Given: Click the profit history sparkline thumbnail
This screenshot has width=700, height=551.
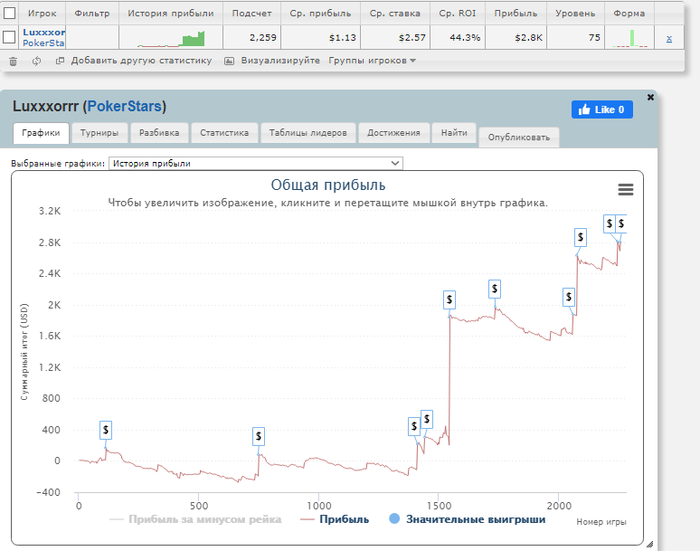Looking at the screenshot, I should point(171,38).
